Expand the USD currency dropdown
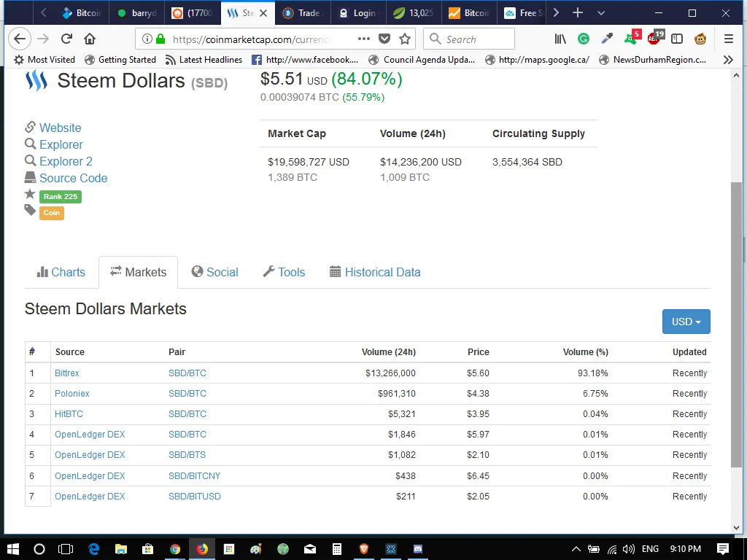Screen dimensions: 747x560 [x=686, y=322]
